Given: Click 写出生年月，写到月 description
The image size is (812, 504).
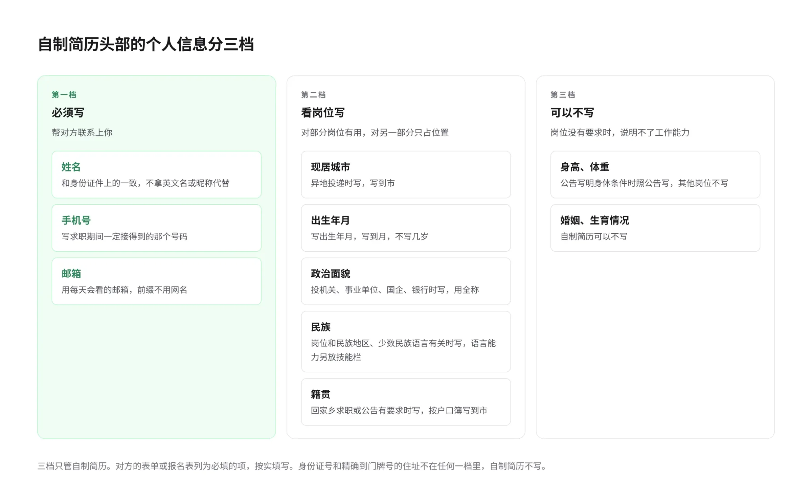Looking at the screenshot, I should coord(369,236).
